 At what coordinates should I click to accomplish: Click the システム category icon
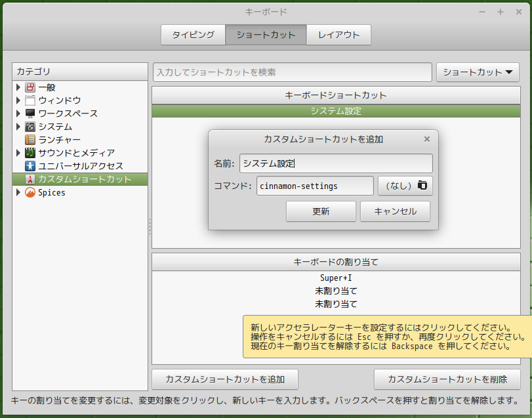(x=30, y=127)
